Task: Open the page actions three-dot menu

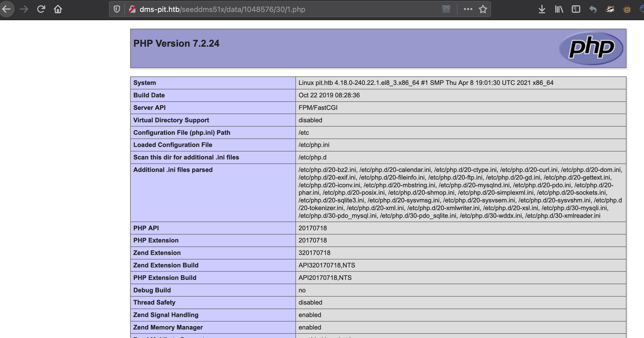Action: tap(468, 9)
